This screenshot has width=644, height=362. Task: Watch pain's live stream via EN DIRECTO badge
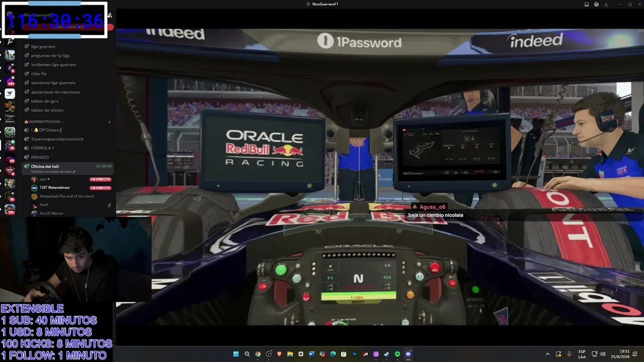[100, 179]
